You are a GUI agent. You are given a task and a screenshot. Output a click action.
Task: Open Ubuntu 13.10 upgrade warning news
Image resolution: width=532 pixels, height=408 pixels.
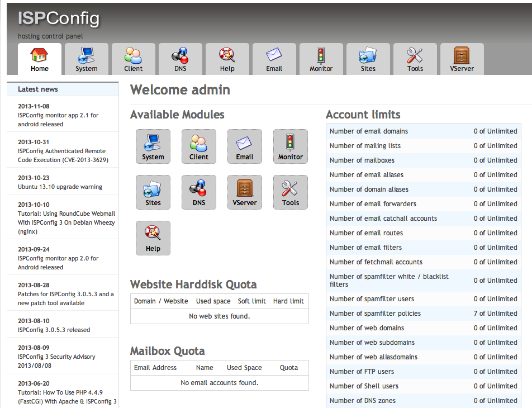point(60,187)
